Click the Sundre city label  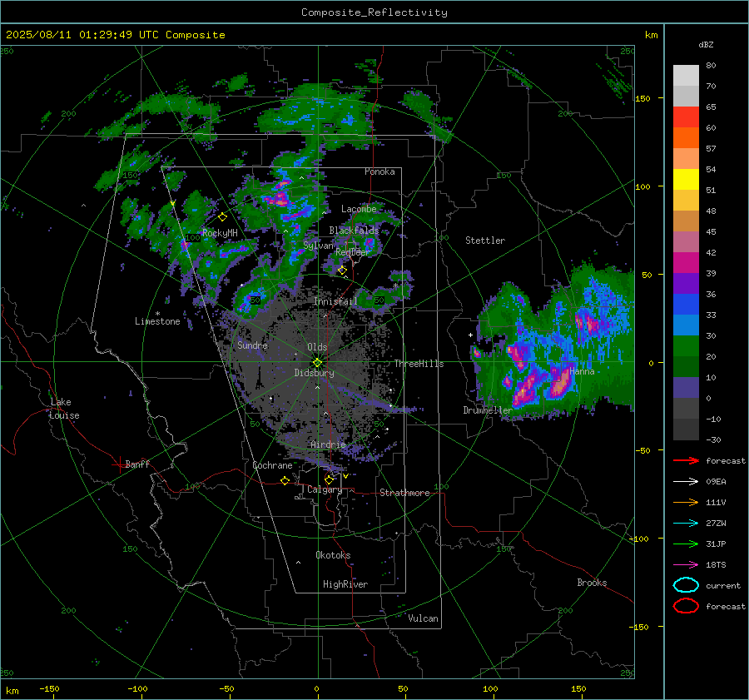pyautogui.click(x=253, y=345)
